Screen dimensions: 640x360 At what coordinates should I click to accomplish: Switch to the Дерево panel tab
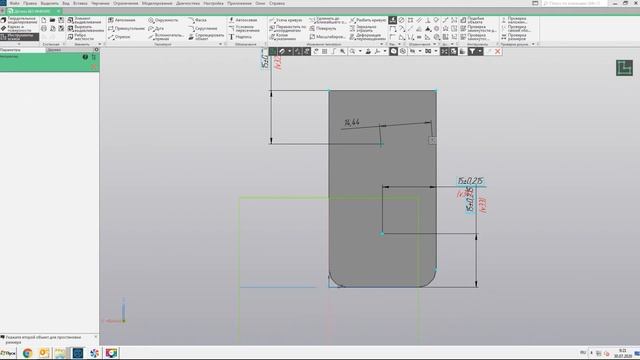point(54,50)
